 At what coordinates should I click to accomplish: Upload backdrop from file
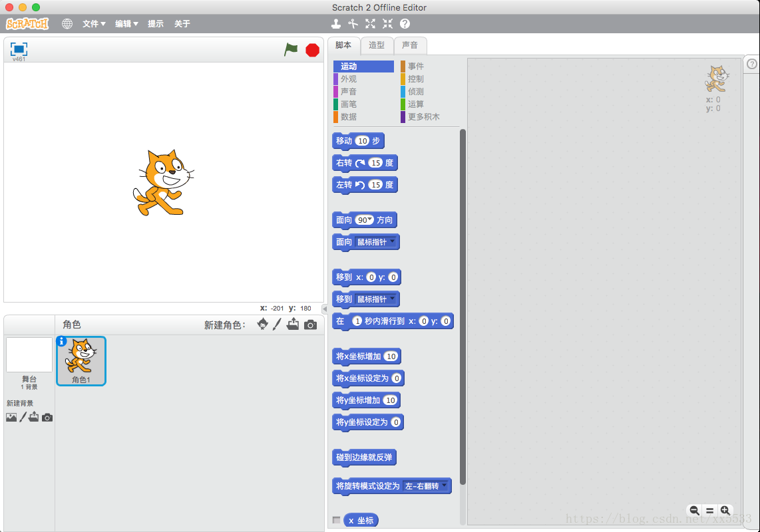pos(33,417)
